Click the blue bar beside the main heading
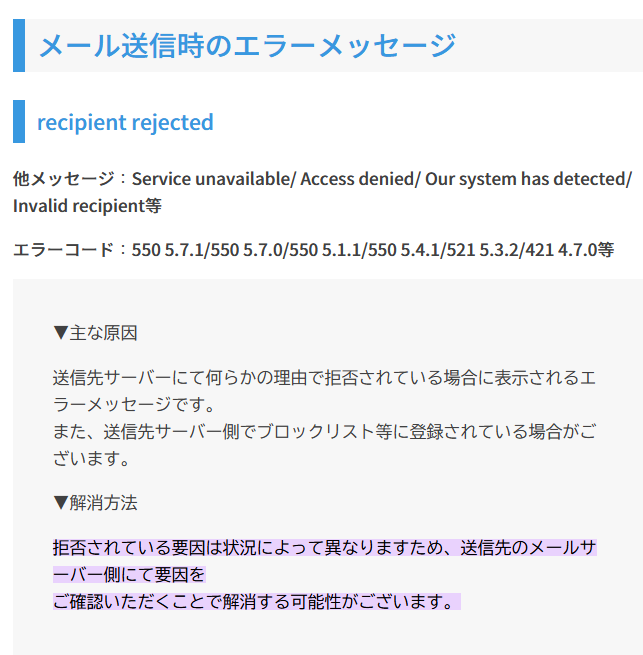Image resolution: width=643 pixels, height=655 pixels. [x=18, y=46]
